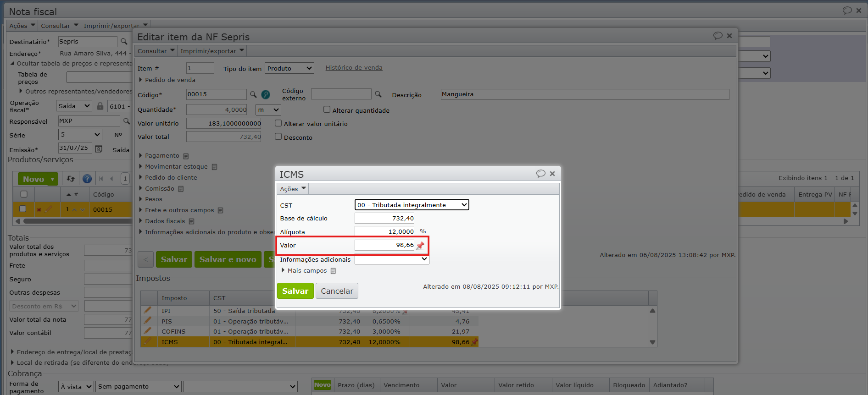Click the pin icon beside the ICMS Valor field

click(x=420, y=245)
